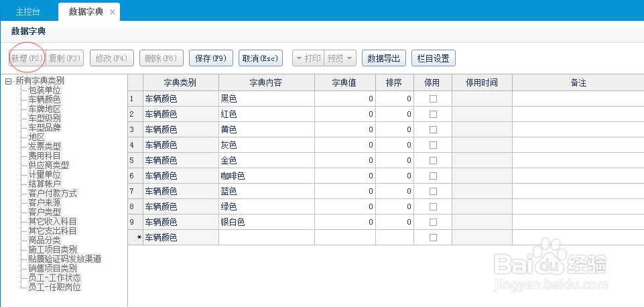Switch to the 主控台 tab
644x307 pixels.
coord(28,11)
